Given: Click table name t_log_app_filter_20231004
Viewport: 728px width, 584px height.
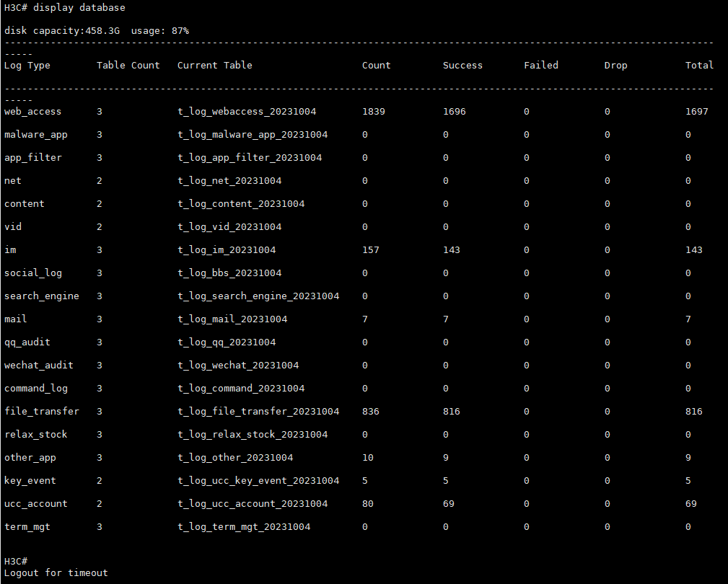Looking at the screenshot, I should click(x=250, y=158).
